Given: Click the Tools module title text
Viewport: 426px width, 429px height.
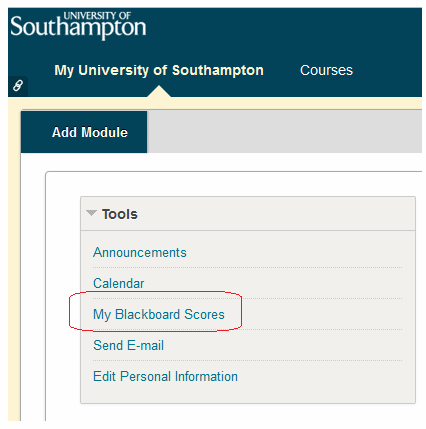Looking at the screenshot, I should point(120,214).
